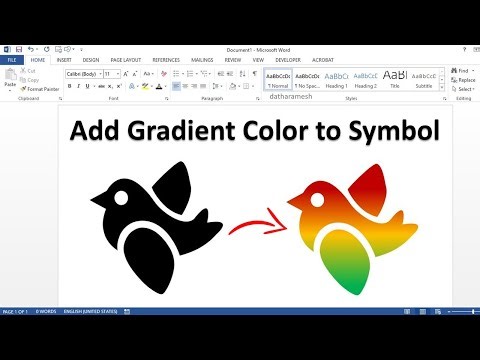The image size is (480, 360).
Task: Open the FILE tab
Action: click(x=12, y=60)
